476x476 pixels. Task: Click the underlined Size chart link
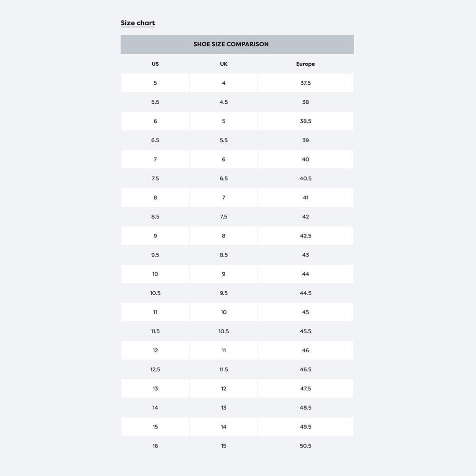pos(138,23)
